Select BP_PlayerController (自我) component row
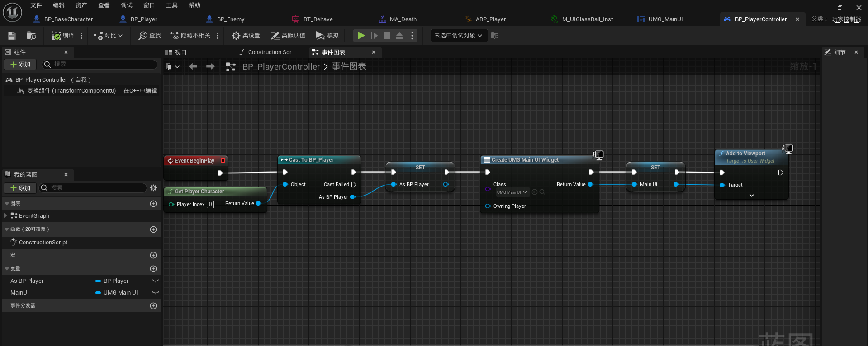Viewport: 868px width, 346px height. coord(81,80)
